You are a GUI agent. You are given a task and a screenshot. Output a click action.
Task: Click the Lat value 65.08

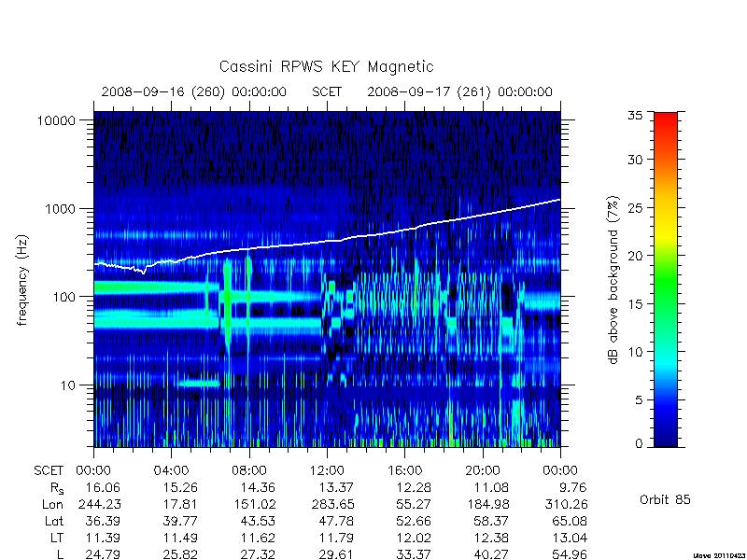point(570,521)
